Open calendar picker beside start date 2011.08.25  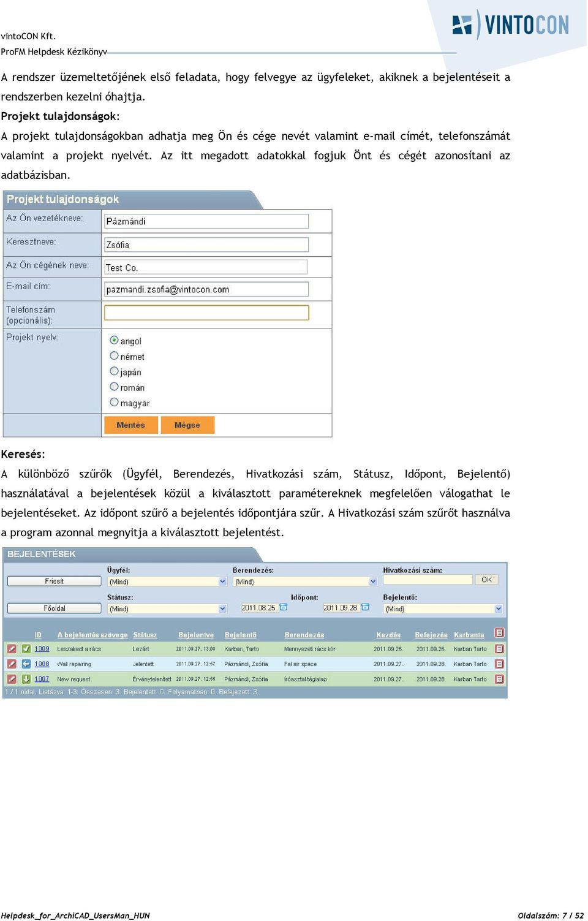tap(284, 607)
